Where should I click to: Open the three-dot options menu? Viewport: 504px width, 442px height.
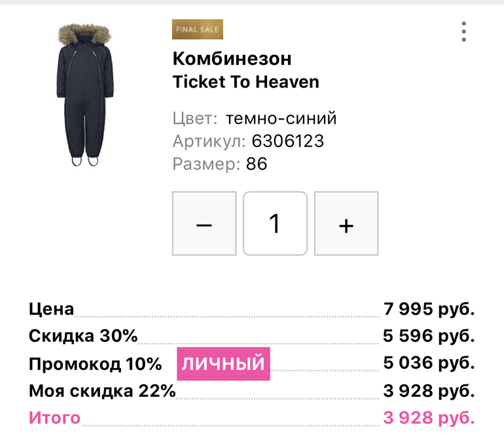[463, 31]
